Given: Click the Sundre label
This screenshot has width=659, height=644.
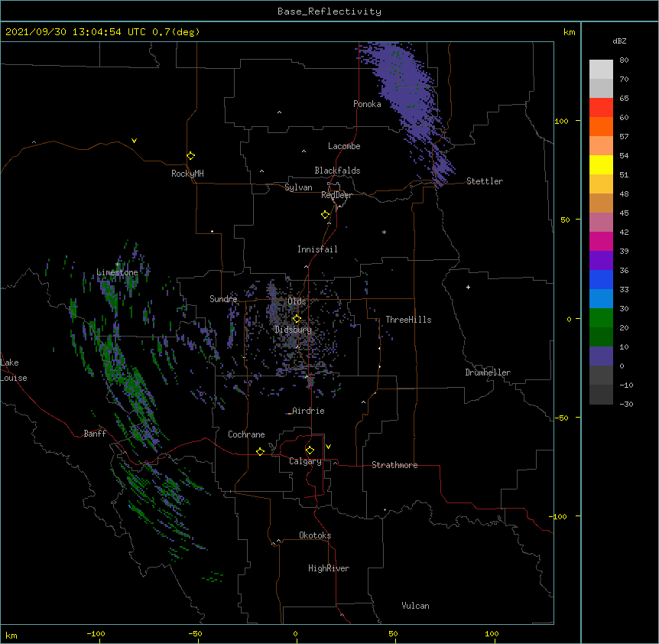Looking at the screenshot, I should pos(223,299).
